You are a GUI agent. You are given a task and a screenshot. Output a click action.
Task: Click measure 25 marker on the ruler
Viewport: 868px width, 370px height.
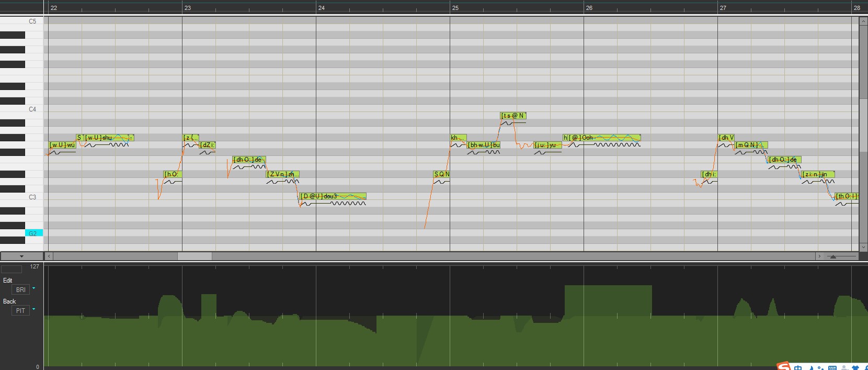pyautogui.click(x=455, y=8)
